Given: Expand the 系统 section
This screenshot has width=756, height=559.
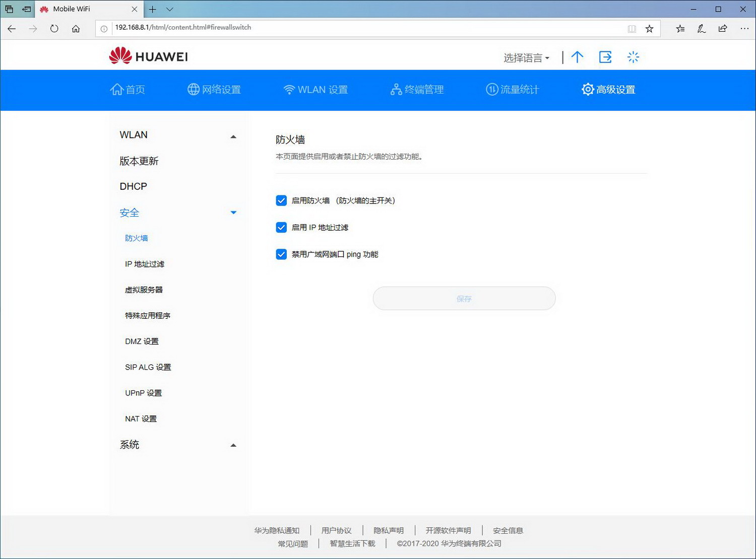Looking at the screenshot, I should click(x=233, y=445).
